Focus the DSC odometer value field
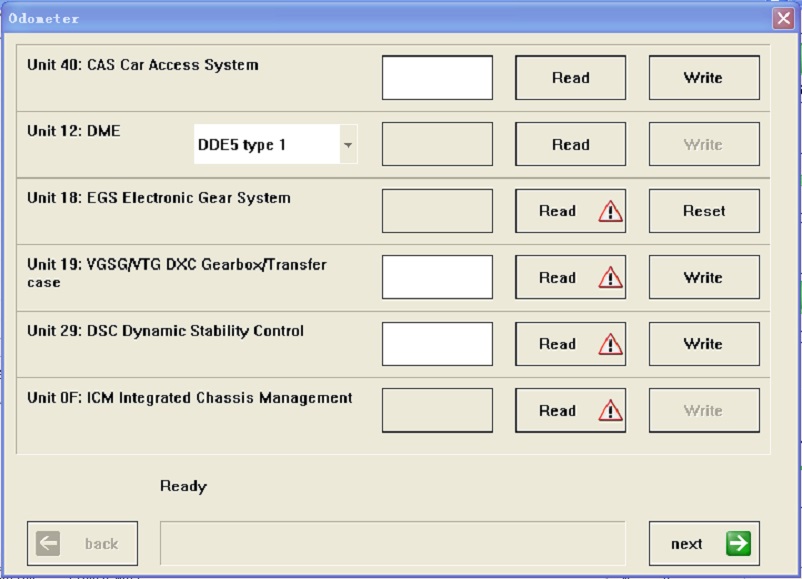802x579 pixels. 437,344
